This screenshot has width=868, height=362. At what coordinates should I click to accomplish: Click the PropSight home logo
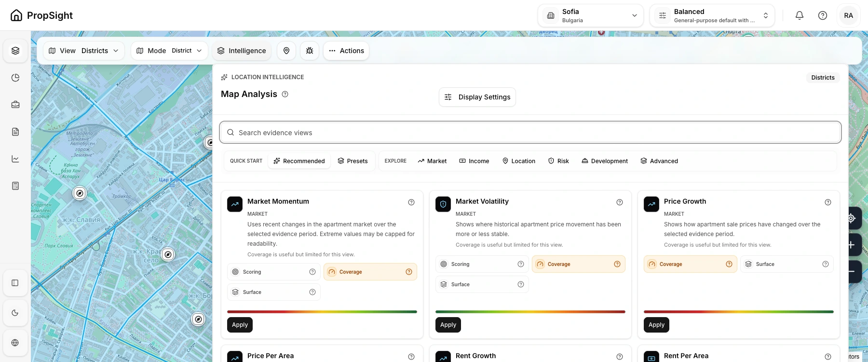[41, 15]
